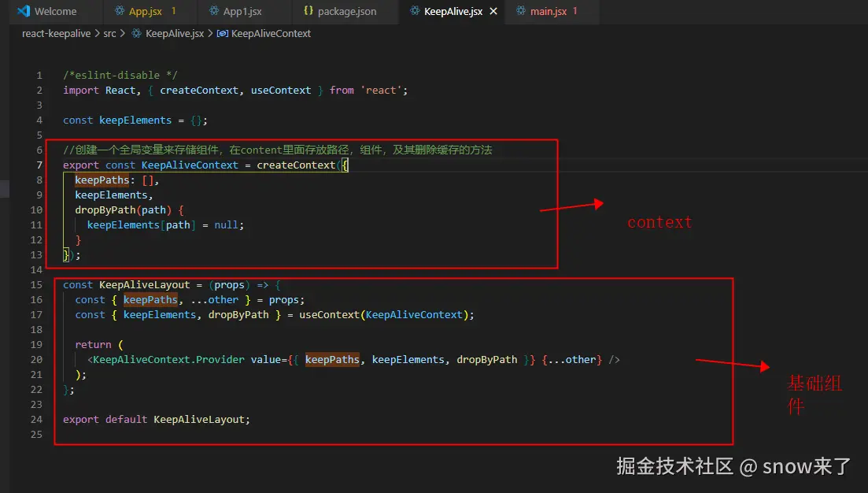Close the KeepAlive.jsx tab
Image resolution: width=868 pixels, height=493 pixels.
493,11
